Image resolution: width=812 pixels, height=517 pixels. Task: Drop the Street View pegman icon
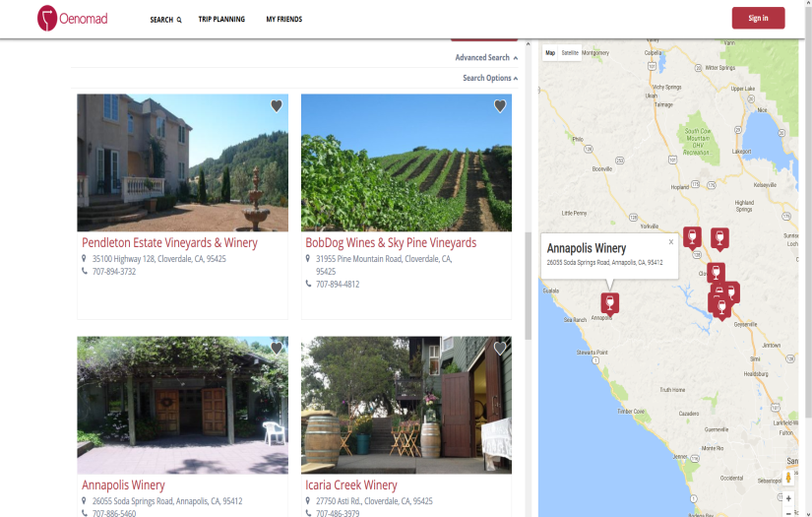(788, 478)
